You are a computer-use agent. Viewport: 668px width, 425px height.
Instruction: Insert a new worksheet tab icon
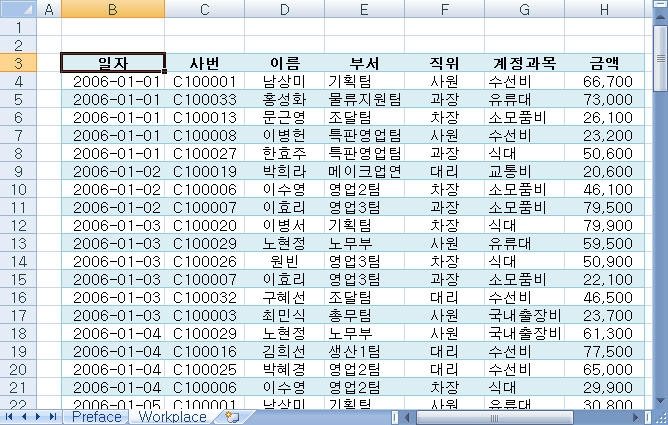pyautogui.click(x=233, y=417)
